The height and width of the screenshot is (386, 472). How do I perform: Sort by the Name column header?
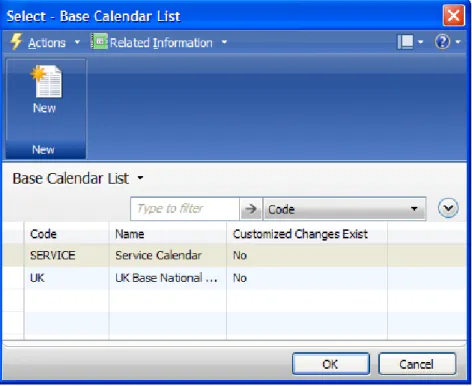(168, 234)
